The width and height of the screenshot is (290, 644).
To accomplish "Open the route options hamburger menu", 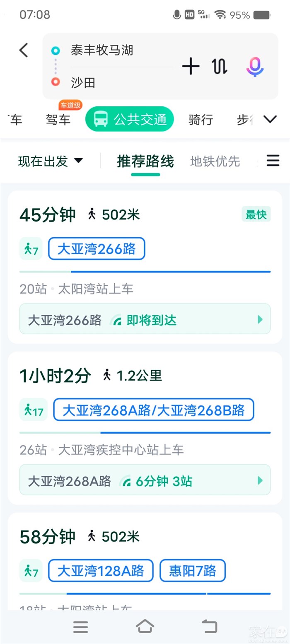I will pos(273,161).
